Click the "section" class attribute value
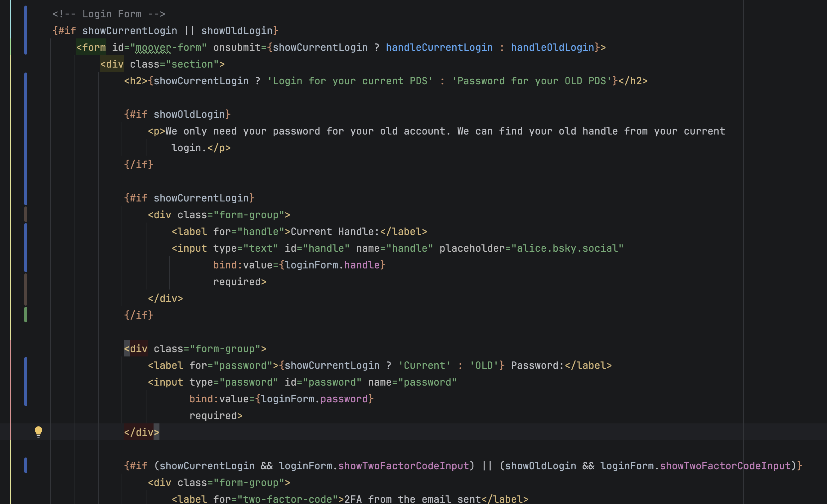This screenshot has height=504, width=827. (192, 64)
